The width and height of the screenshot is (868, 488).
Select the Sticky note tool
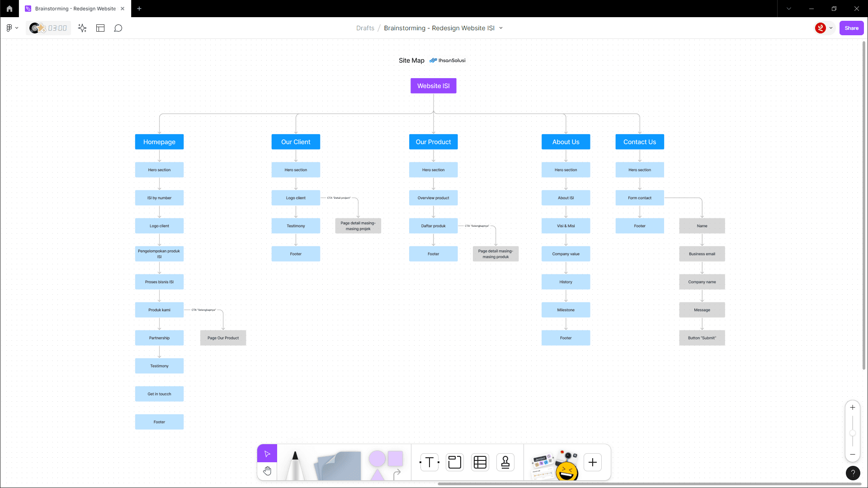[339, 465]
